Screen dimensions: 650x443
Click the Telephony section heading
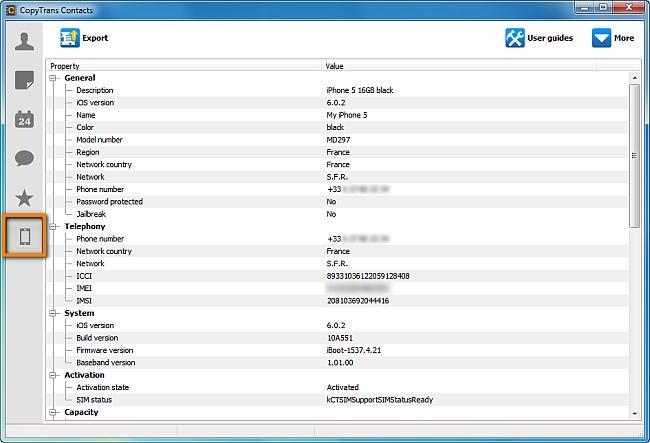coord(85,227)
